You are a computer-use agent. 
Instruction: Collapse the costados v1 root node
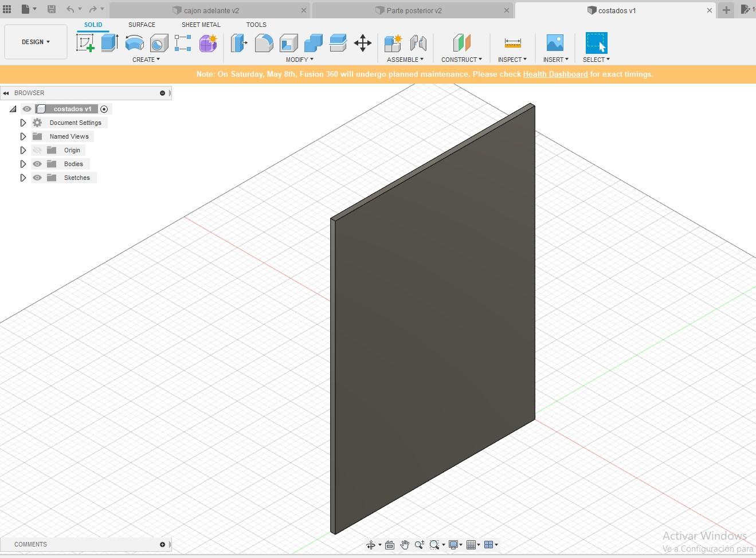coord(13,109)
